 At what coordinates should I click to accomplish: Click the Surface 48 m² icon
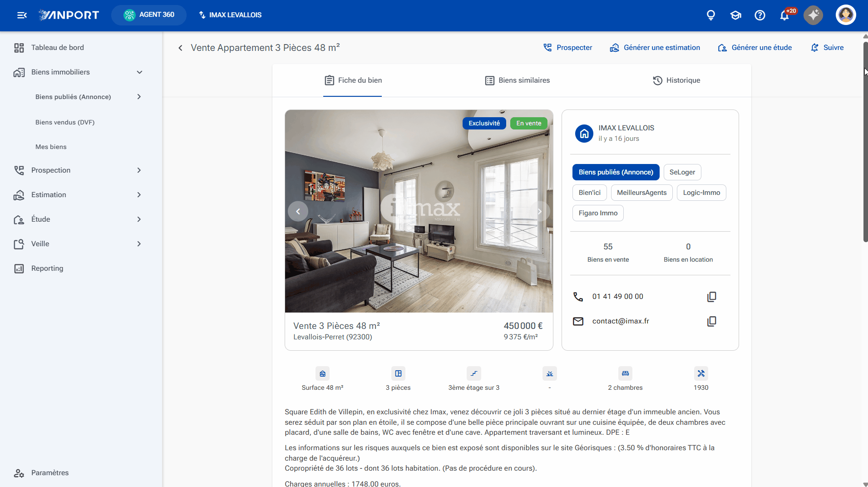(x=322, y=373)
